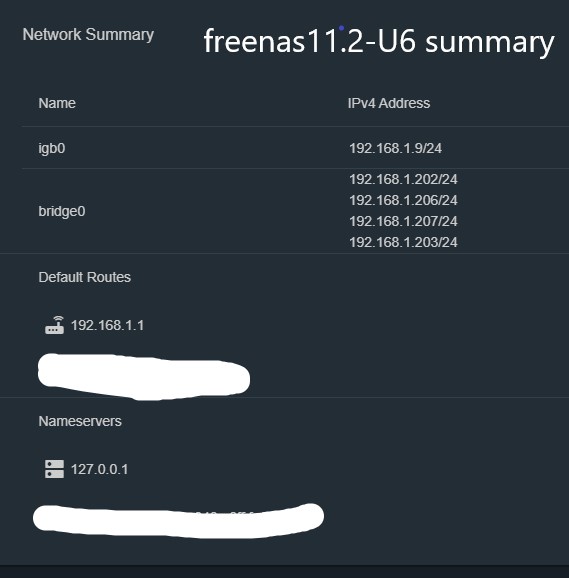Click the IPv4 Address column header
This screenshot has width=569, height=578.
389,103
